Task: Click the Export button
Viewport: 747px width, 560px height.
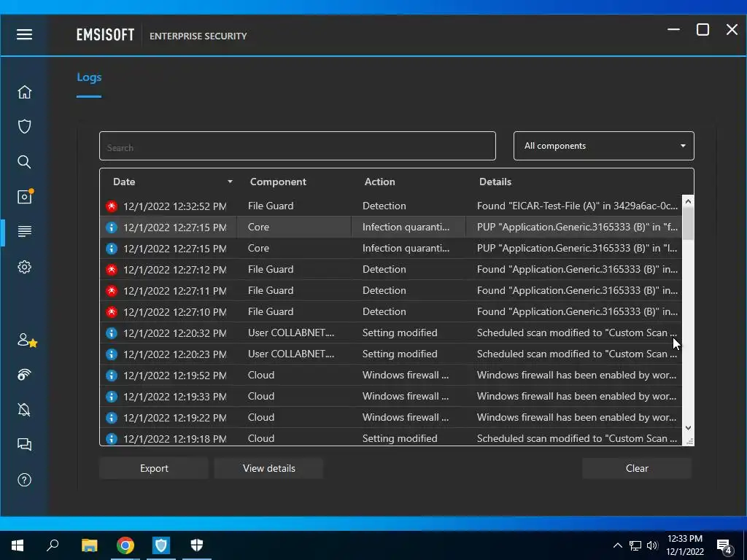Action: pos(154,468)
